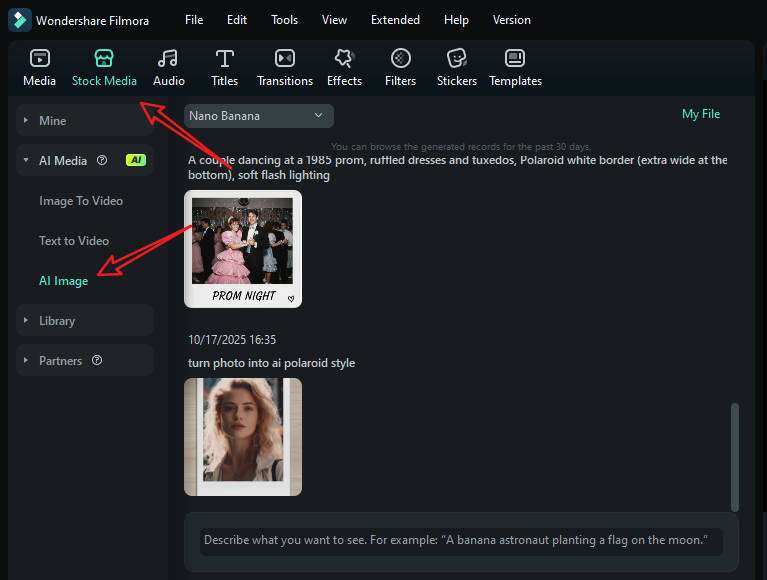Screen dimensions: 767x580
Task: Expand the Library section
Action: [85, 321]
